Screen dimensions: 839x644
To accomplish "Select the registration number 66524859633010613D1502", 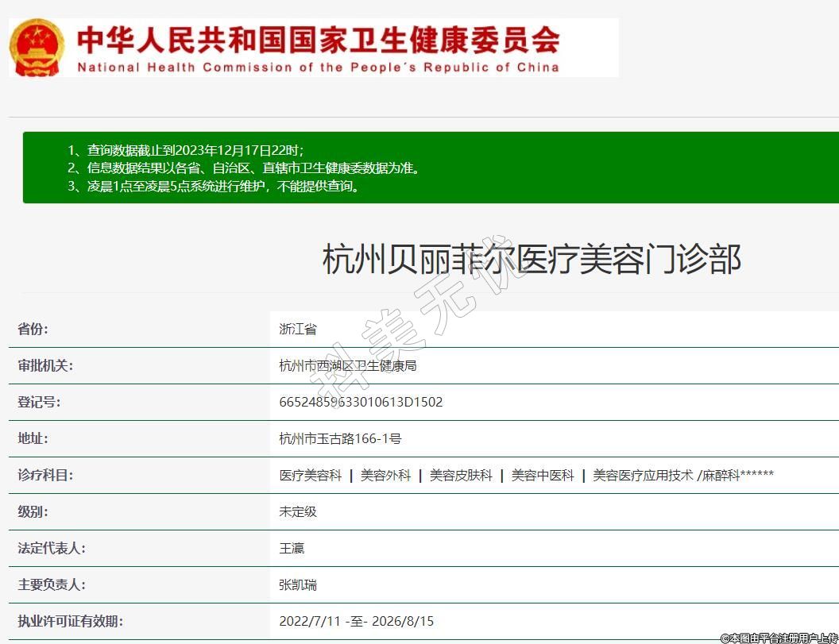I will 361,402.
